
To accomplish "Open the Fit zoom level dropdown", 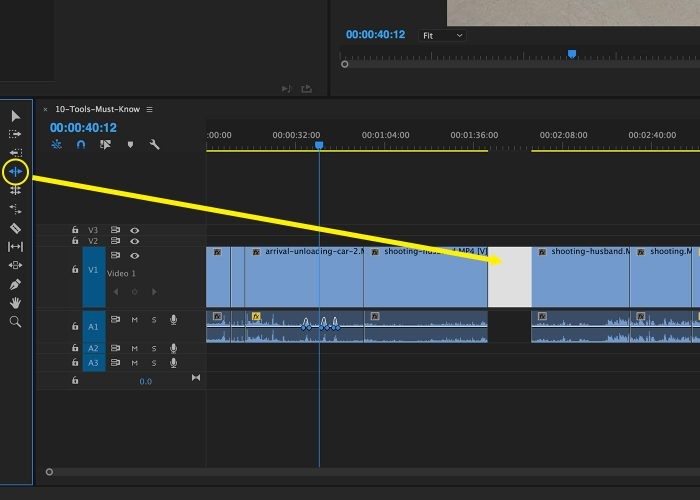I will [442, 36].
